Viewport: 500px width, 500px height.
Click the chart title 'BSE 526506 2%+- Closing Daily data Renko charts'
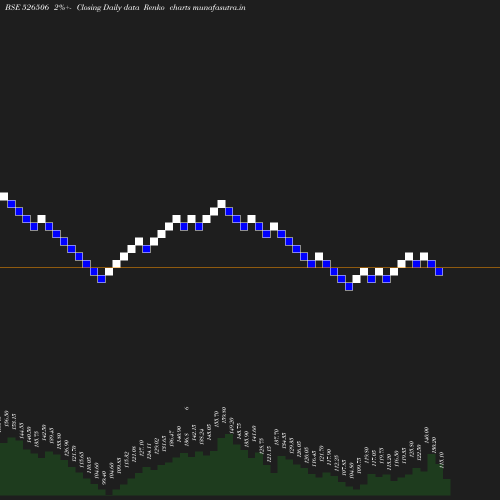coord(98,7)
